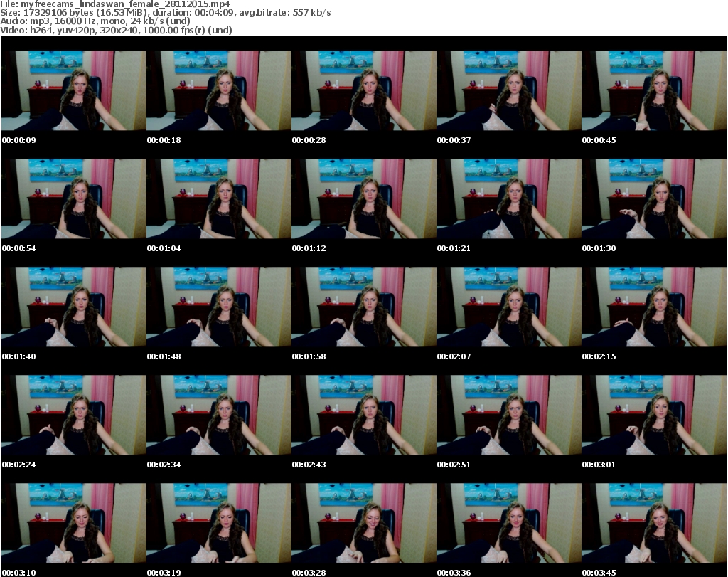Select the thumbnail frame at 00:00:28

[x=364, y=90]
